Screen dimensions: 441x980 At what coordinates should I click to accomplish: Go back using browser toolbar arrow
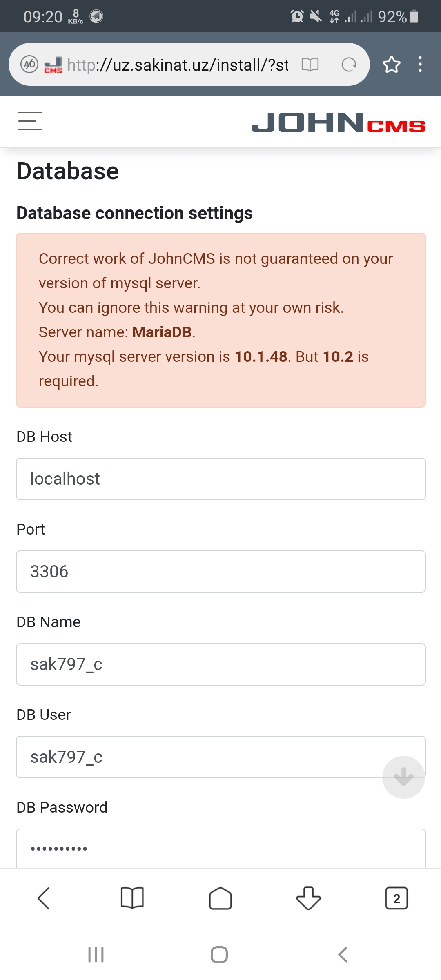pos(44,898)
